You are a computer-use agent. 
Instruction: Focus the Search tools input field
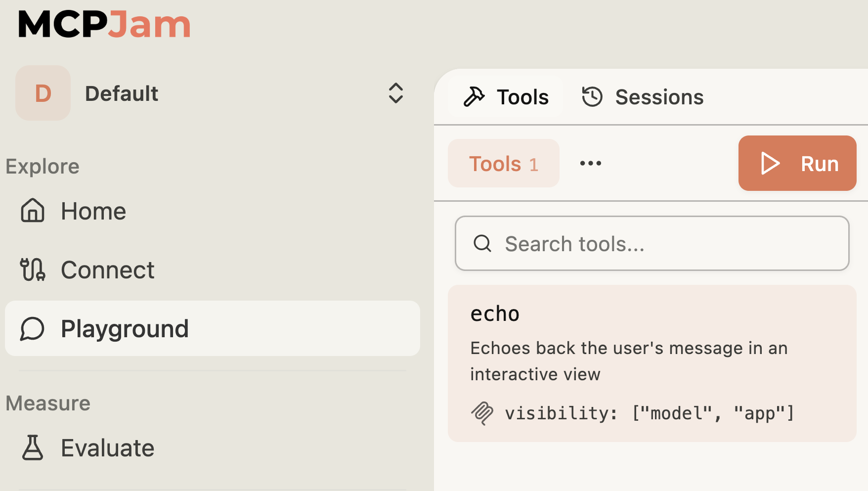click(652, 243)
